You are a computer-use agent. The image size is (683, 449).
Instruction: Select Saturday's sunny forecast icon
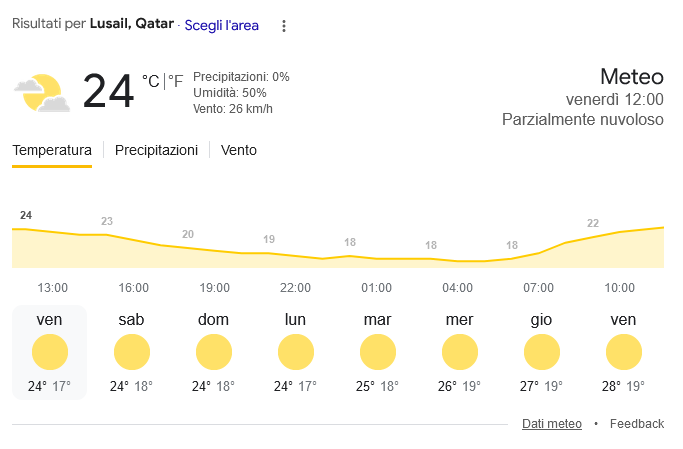[x=131, y=352]
